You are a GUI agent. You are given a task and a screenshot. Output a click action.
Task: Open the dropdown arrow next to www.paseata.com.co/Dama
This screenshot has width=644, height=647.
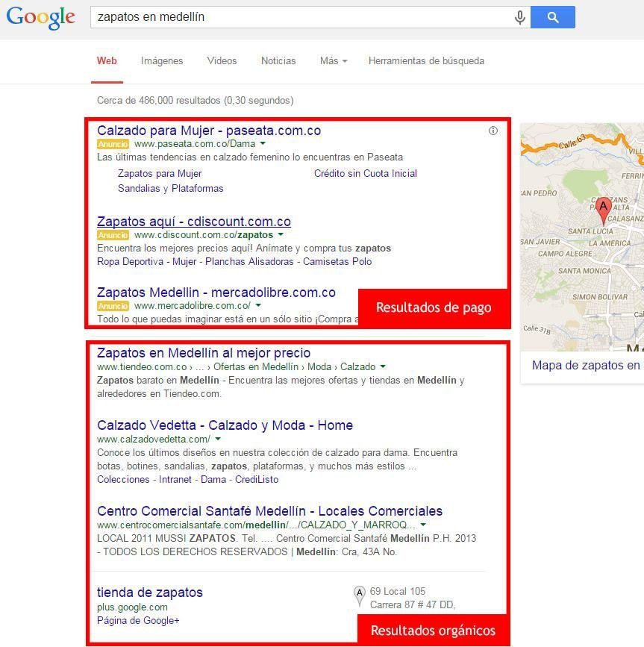263,143
